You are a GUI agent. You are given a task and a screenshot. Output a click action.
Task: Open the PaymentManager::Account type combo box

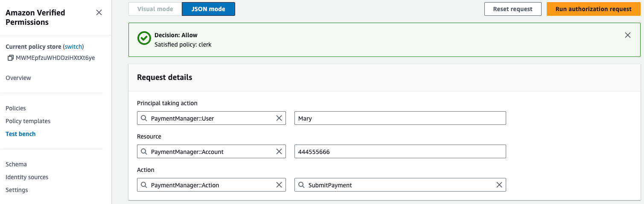click(211, 152)
